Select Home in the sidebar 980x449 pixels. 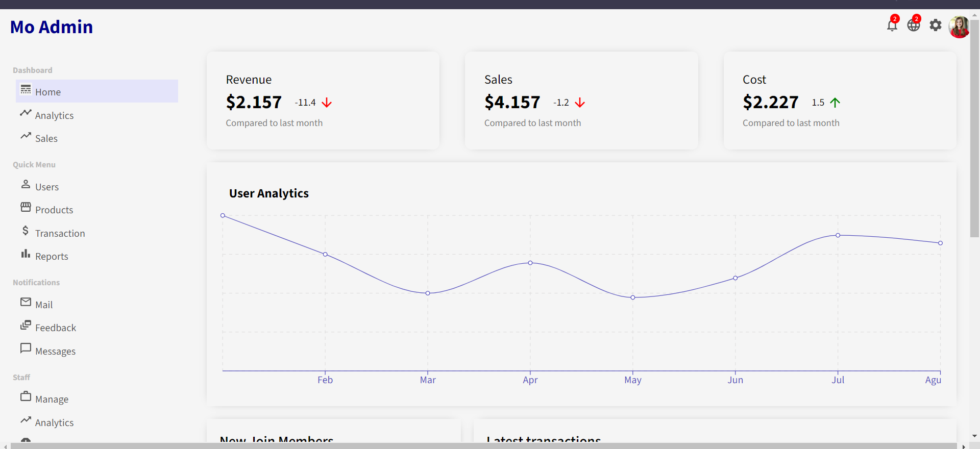pyautogui.click(x=48, y=92)
